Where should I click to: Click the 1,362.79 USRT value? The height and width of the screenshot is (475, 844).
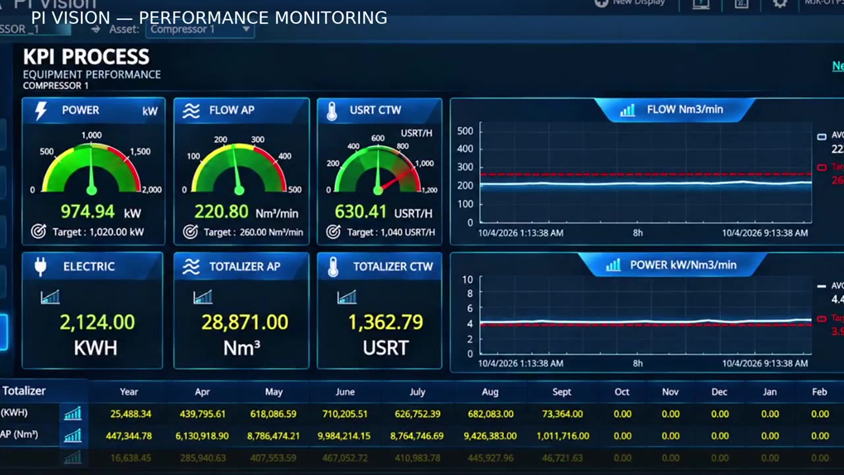pyautogui.click(x=385, y=322)
